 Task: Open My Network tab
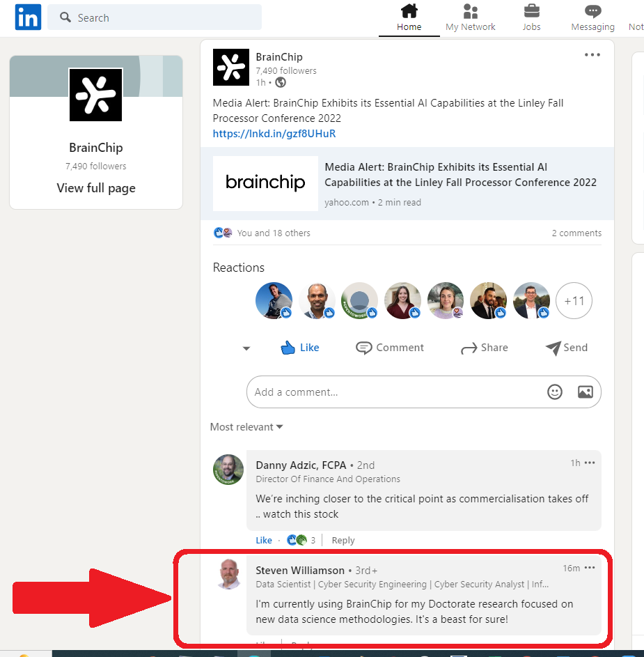tap(470, 17)
